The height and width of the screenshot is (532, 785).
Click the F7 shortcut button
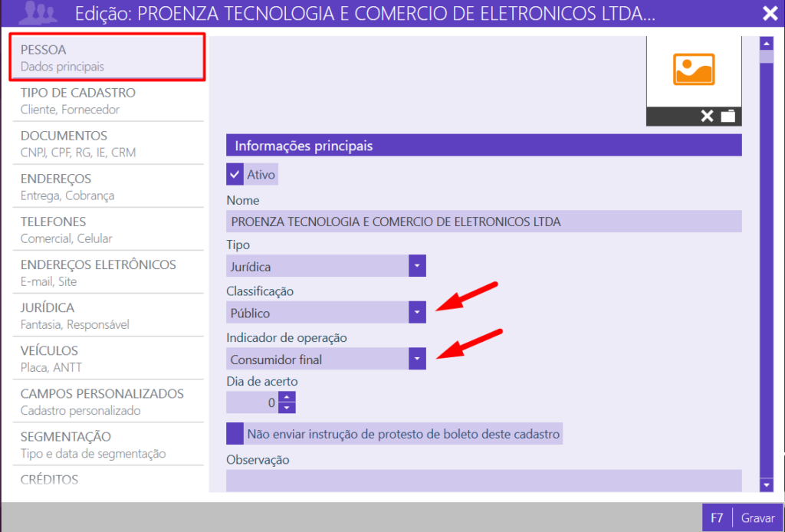pos(717,518)
